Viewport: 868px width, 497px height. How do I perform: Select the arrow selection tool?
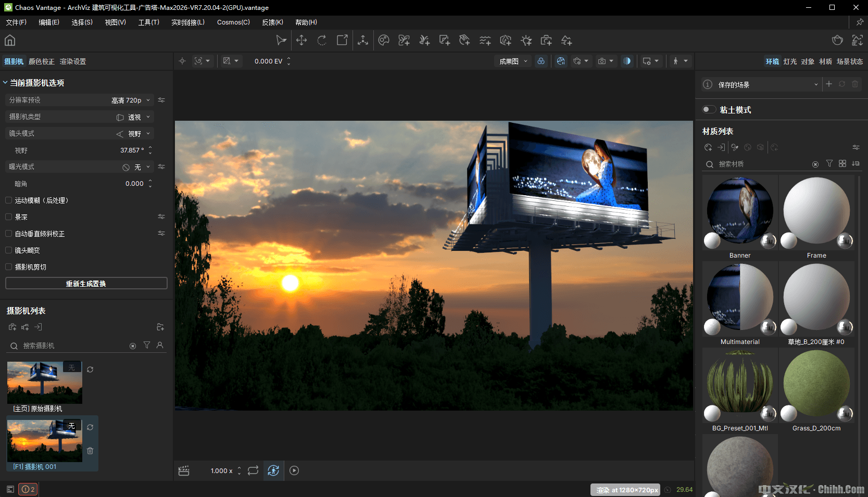281,41
